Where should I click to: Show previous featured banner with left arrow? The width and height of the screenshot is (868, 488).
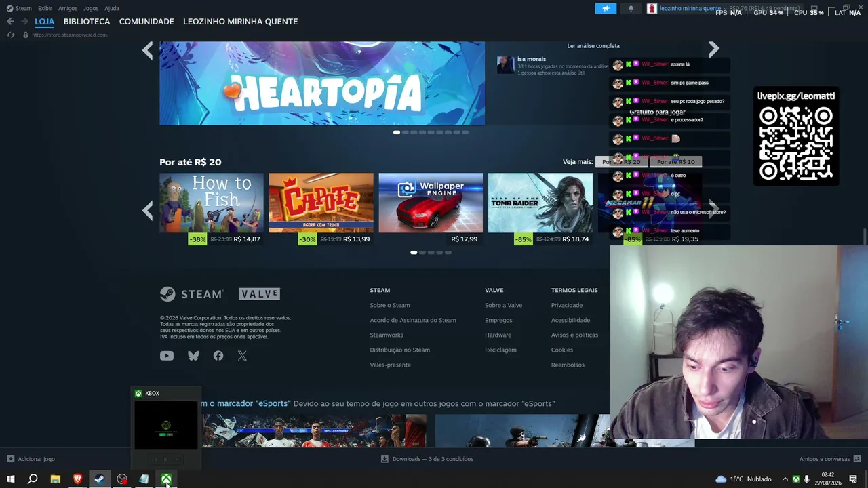coord(148,50)
